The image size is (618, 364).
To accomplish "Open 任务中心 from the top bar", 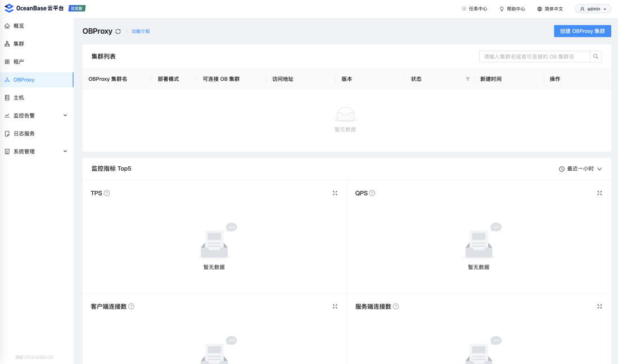I will [474, 8].
